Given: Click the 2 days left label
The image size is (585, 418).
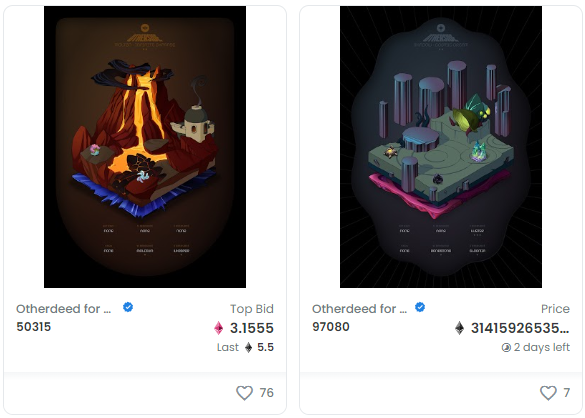Looking at the screenshot, I should pyautogui.click(x=542, y=347).
